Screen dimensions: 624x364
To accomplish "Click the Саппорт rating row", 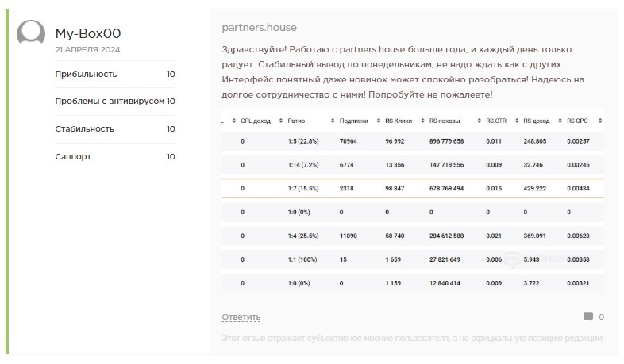I will tap(115, 156).
